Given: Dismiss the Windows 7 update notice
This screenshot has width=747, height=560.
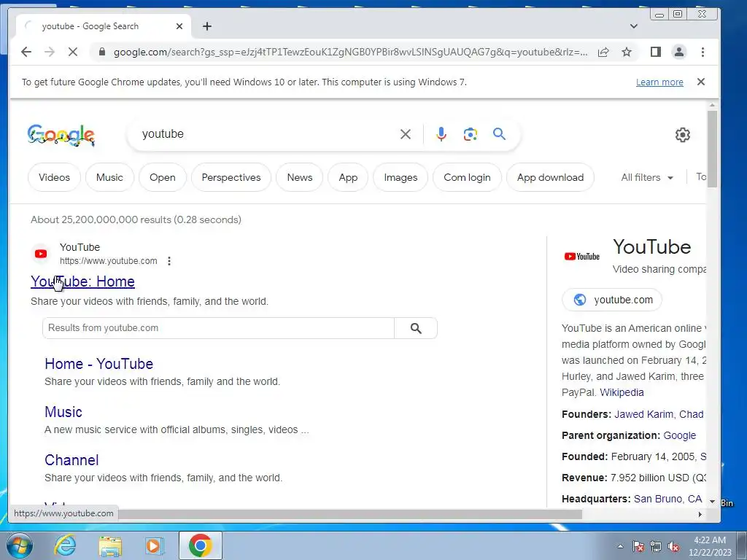Looking at the screenshot, I should (x=701, y=82).
